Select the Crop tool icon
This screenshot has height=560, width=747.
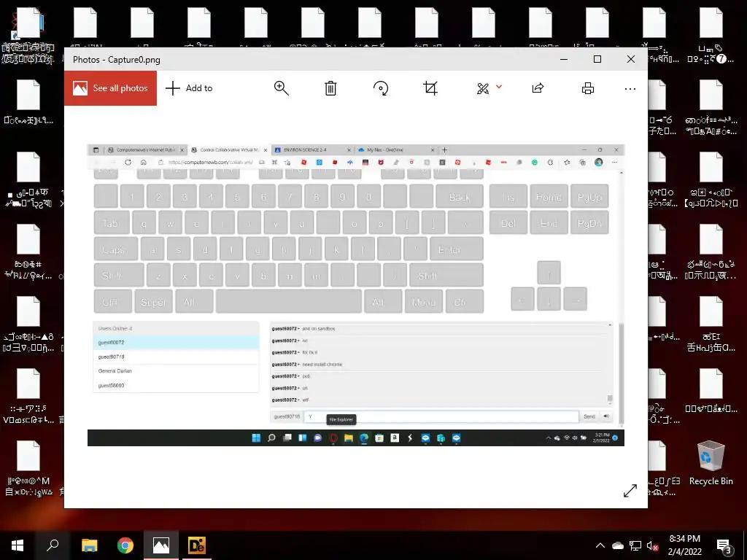430,88
